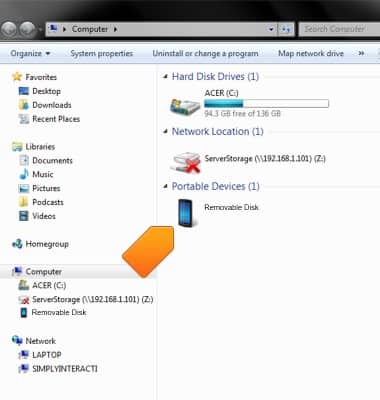Click the refresh button beside address bar
The height and width of the screenshot is (400, 380).
[x=285, y=29]
